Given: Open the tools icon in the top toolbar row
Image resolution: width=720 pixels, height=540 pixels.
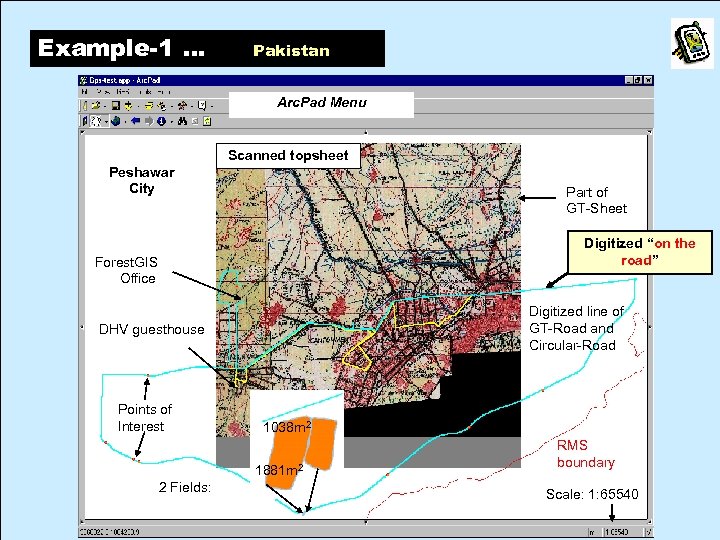Looking at the screenshot, I should [x=182, y=106].
